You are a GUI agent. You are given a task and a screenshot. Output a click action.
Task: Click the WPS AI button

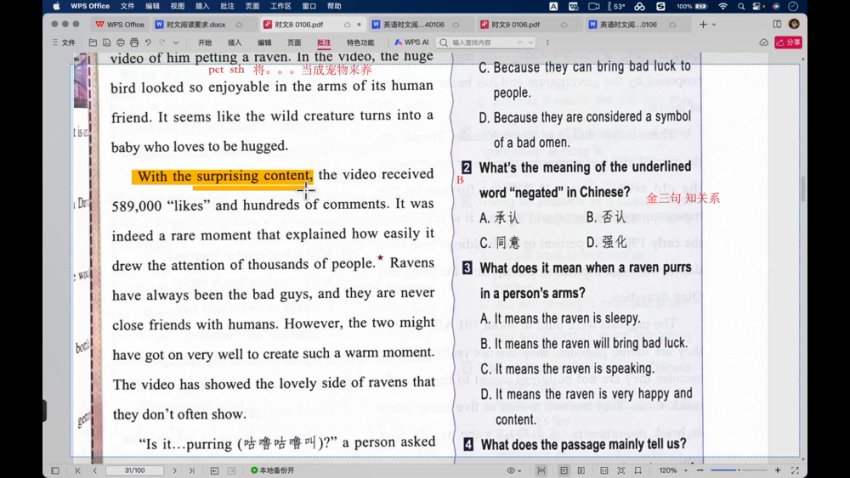click(x=411, y=43)
